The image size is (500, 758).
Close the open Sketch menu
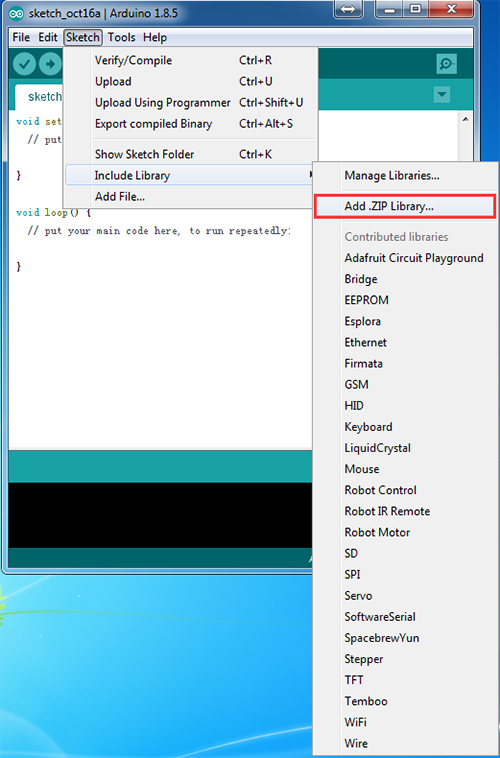tap(83, 37)
